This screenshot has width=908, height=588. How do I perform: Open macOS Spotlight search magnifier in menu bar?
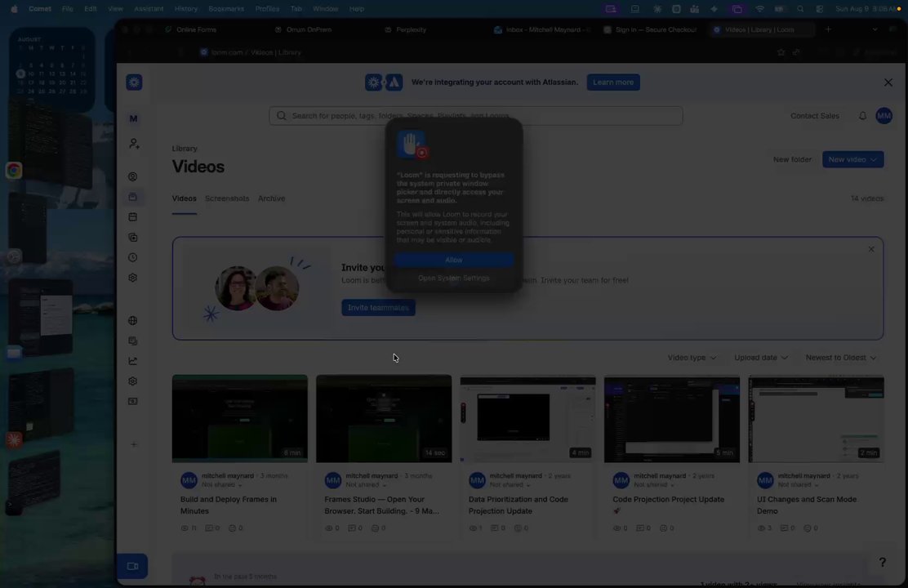[x=799, y=9]
